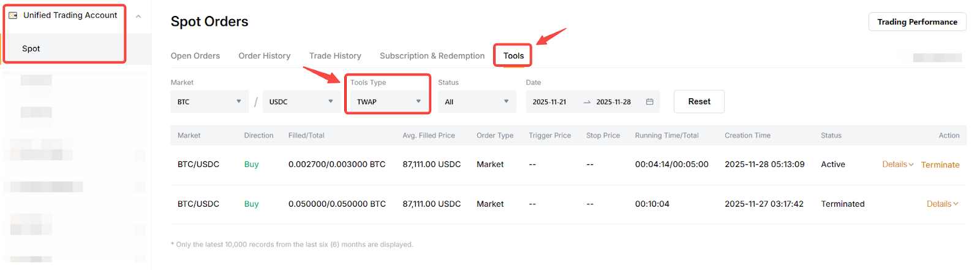Open the Trade History tab
This screenshot has width=980, height=270.
point(335,56)
